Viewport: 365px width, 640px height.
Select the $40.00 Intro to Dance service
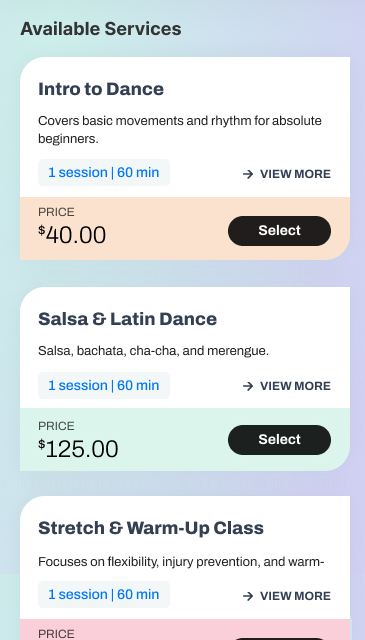pyautogui.click(x=279, y=231)
